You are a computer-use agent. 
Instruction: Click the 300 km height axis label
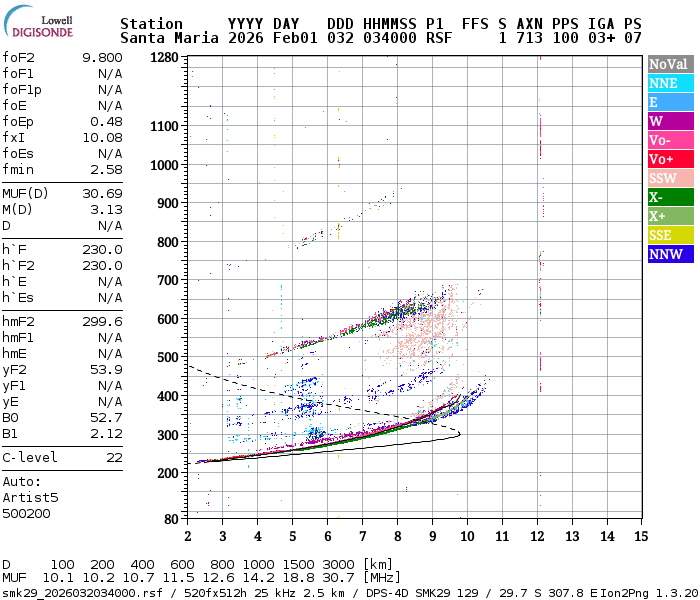tap(168, 435)
